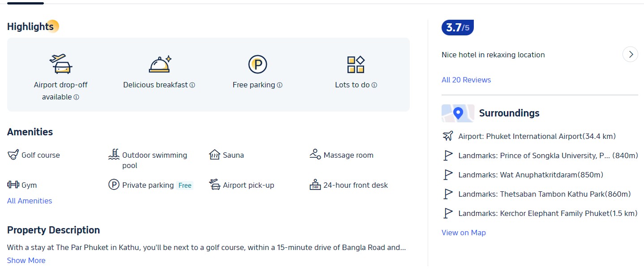Open All 20 Reviews link
The width and height of the screenshot is (644, 276).
click(x=466, y=80)
